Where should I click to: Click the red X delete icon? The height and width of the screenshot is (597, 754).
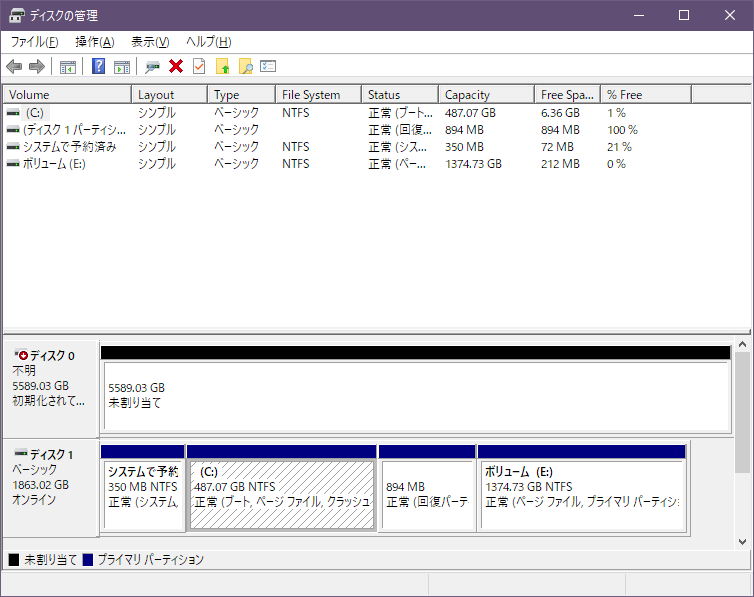tap(176, 66)
